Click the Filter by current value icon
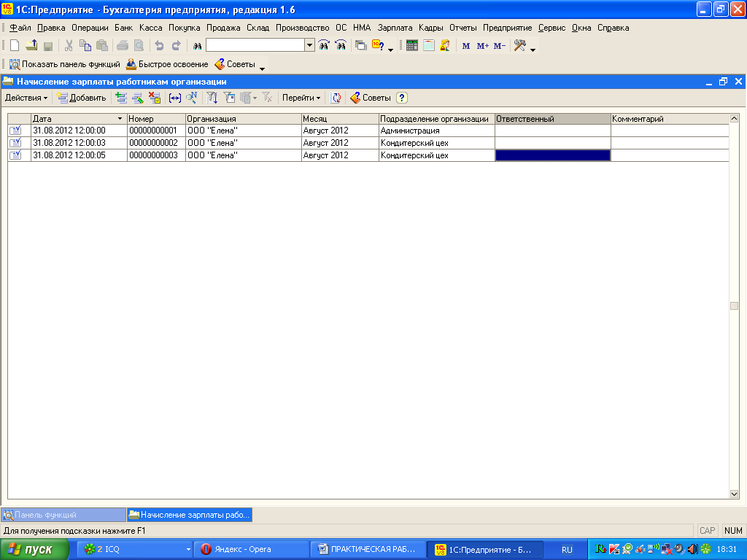This screenshot has height=560, width=747. 229,98
